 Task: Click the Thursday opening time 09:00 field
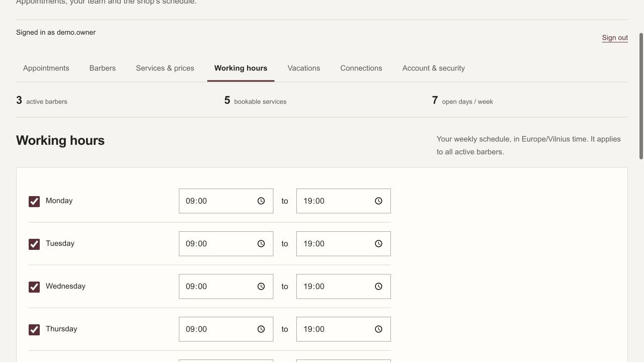(226, 329)
